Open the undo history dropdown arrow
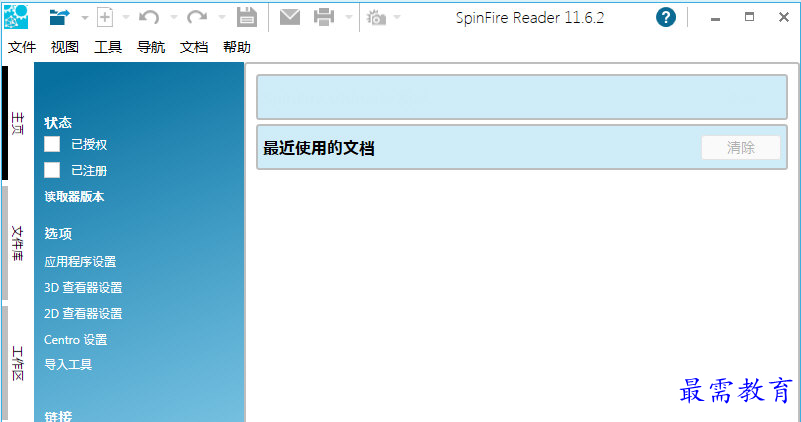This screenshot has height=422, width=801. point(174,18)
